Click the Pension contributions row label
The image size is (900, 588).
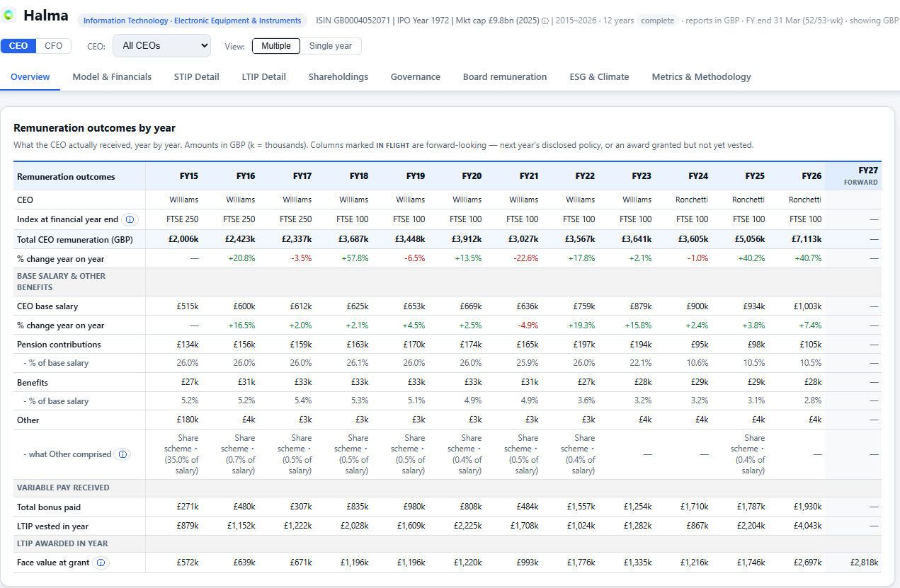59,345
